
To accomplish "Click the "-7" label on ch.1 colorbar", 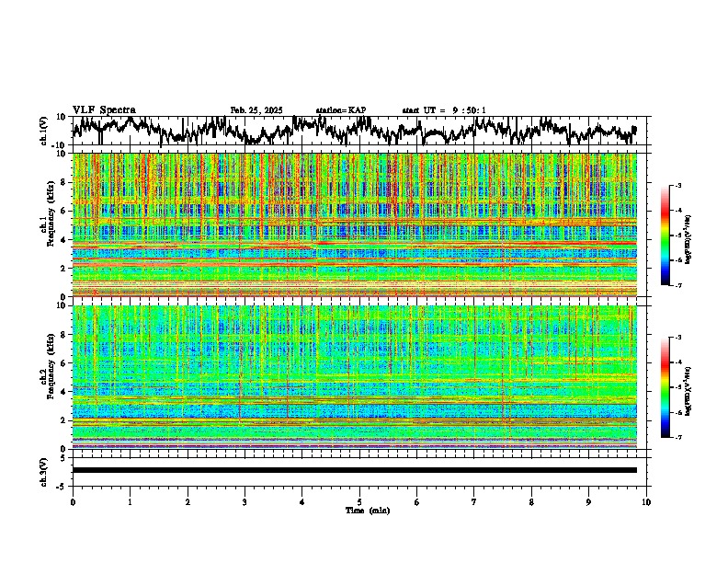I will click(x=677, y=285).
